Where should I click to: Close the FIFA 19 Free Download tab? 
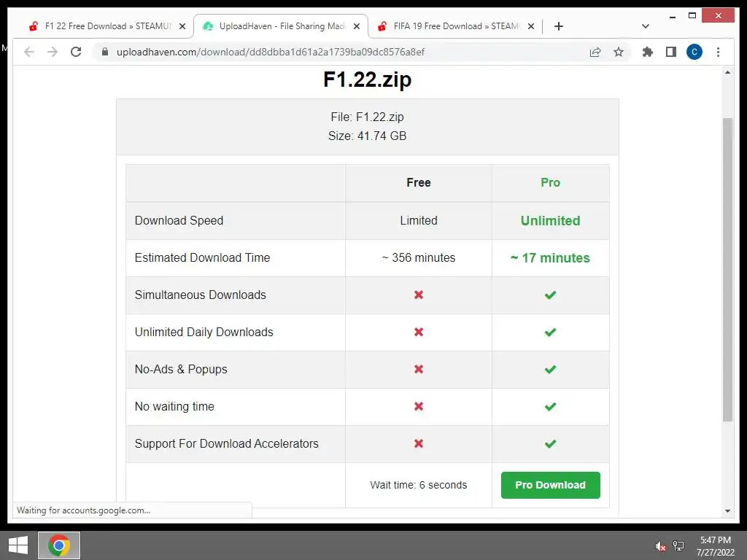pos(531,26)
